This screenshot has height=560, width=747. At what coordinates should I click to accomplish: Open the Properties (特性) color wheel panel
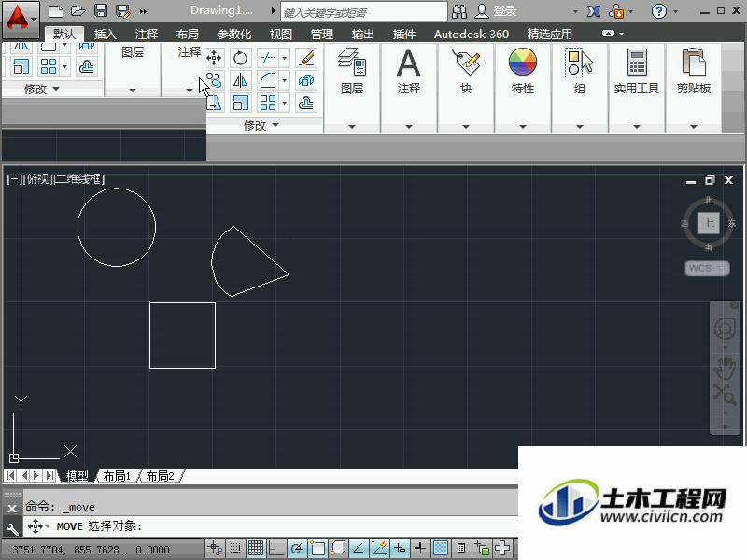(x=523, y=72)
